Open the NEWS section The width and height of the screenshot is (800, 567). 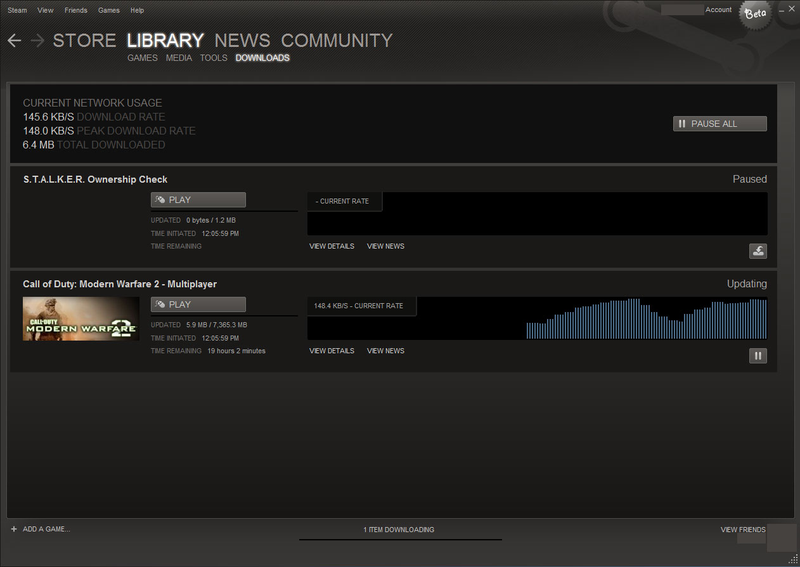pos(242,41)
